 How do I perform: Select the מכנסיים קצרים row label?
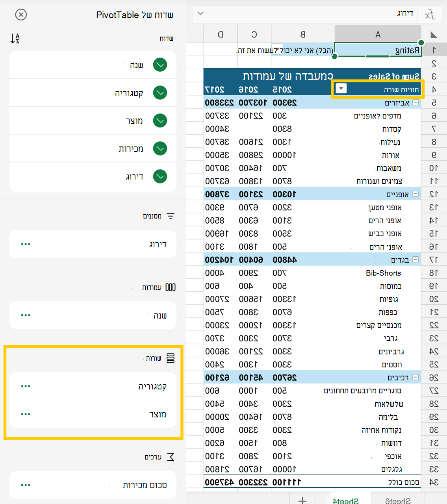click(x=379, y=325)
